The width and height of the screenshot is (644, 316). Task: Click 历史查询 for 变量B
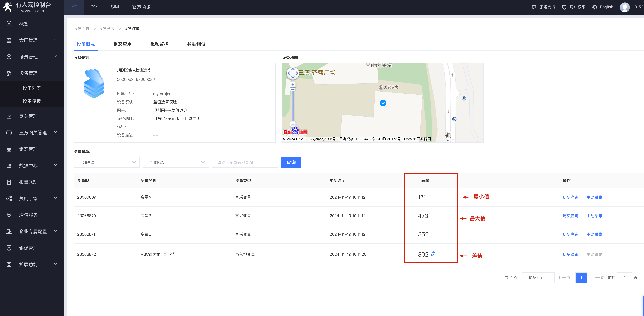pos(571,216)
